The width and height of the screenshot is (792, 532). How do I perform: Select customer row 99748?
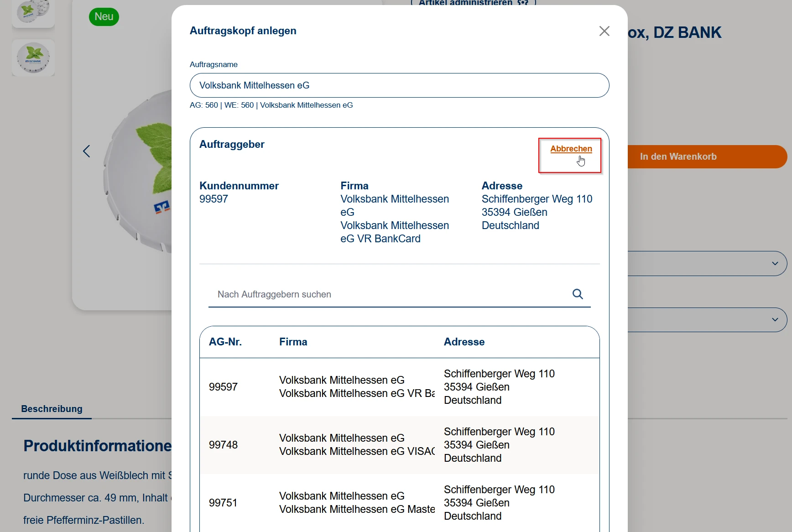click(399, 445)
